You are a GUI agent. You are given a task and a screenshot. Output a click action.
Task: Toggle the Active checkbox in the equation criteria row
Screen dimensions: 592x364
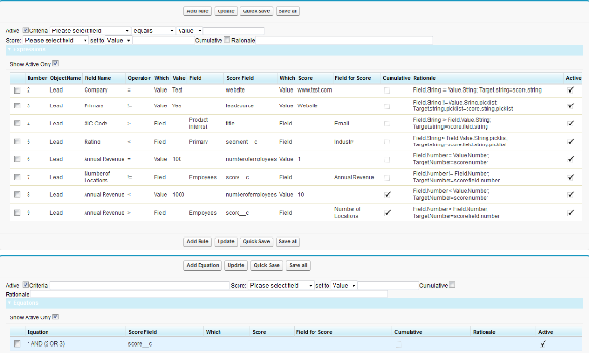pyautogui.click(x=26, y=285)
